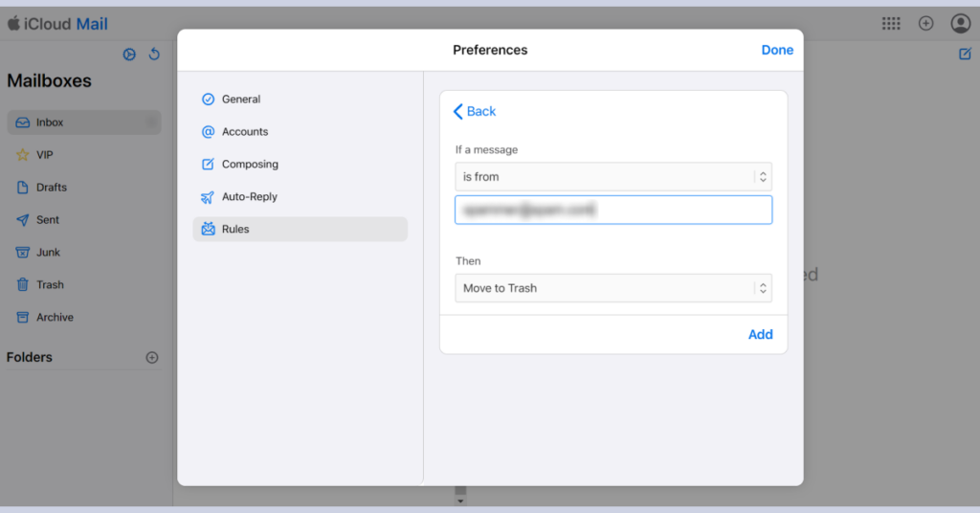The height and width of the screenshot is (513, 980).
Task: Open Composing preferences
Action: click(x=250, y=165)
